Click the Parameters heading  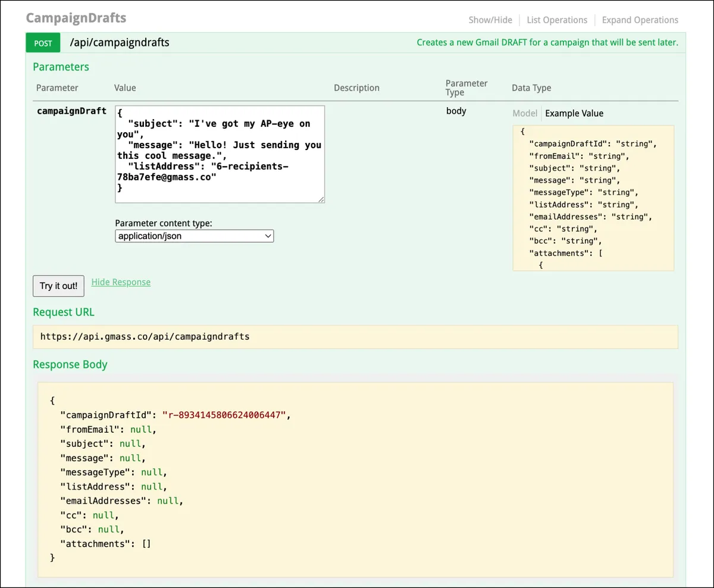[61, 67]
